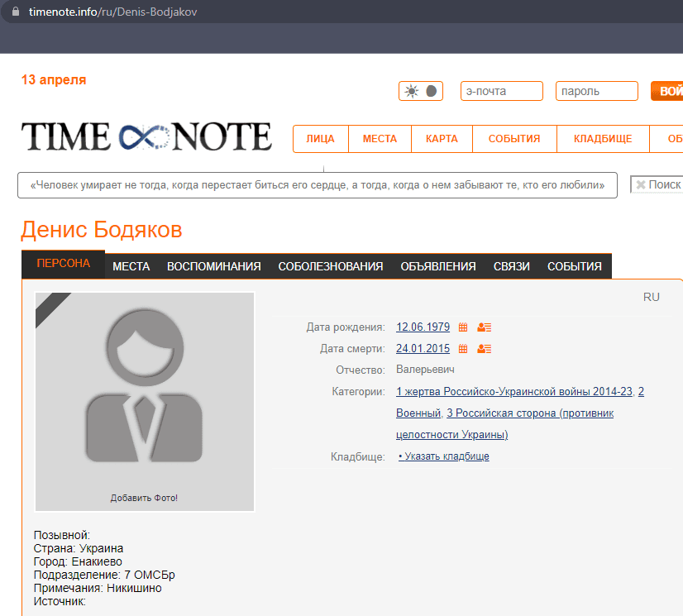Image resolution: width=683 pixels, height=616 pixels.
Task: Open the ЛИЦА menu item
Action: pyautogui.click(x=321, y=139)
